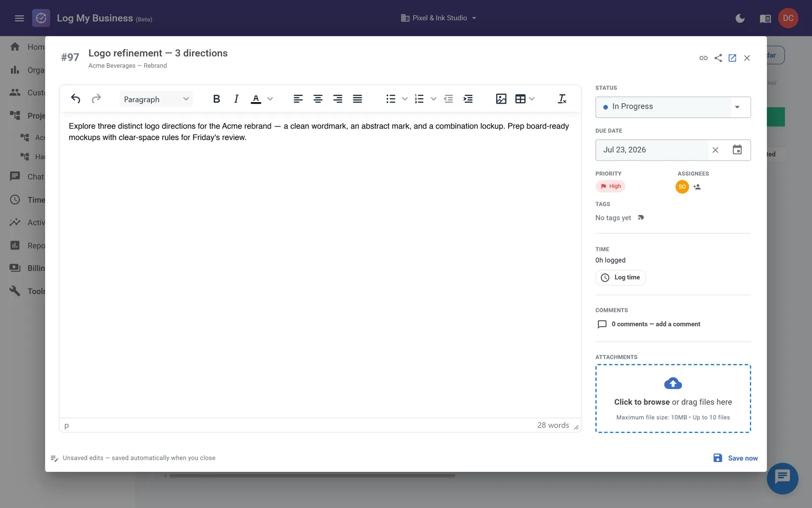The height and width of the screenshot is (508, 812).
Task: Insert a table
Action: pyautogui.click(x=520, y=99)
